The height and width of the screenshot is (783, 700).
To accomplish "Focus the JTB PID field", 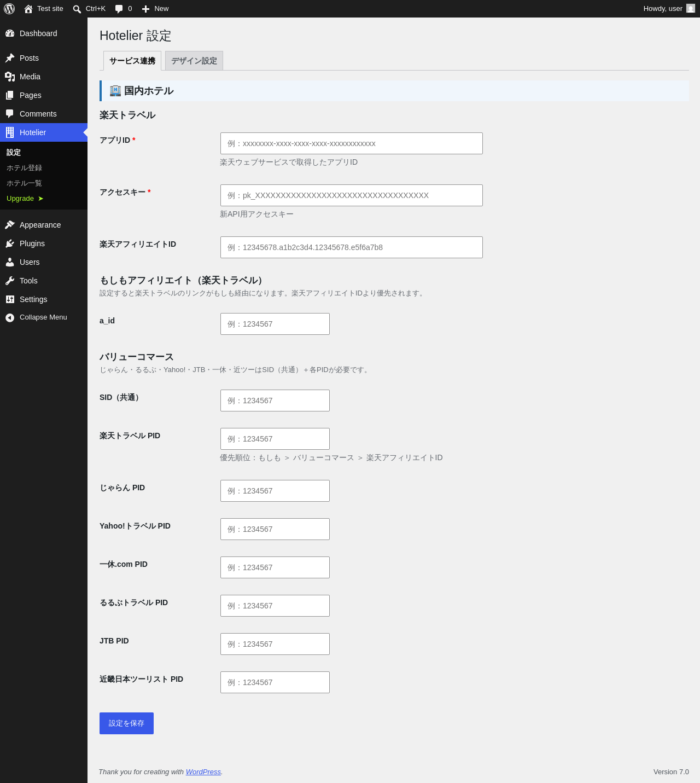I will point(275,644).
